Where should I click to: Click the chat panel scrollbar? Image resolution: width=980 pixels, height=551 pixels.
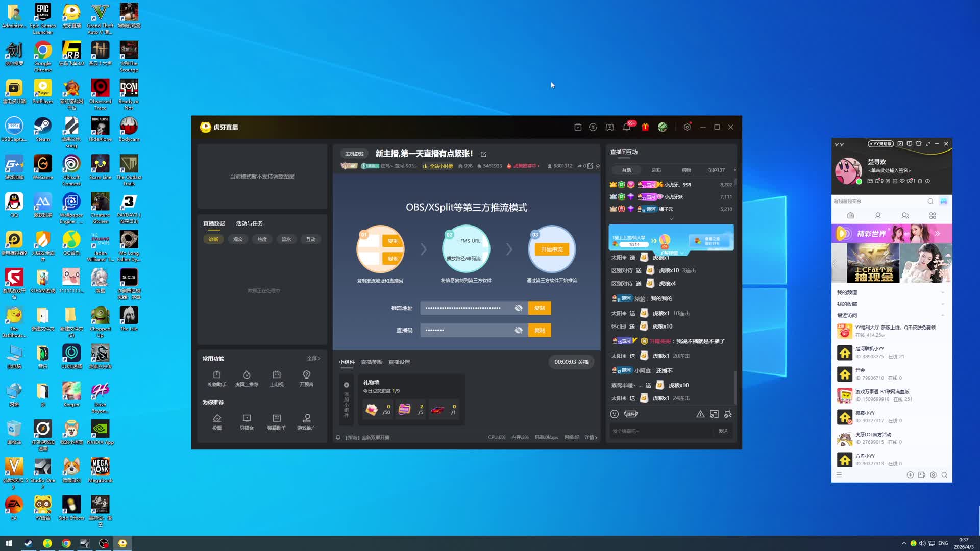[x=735, y=388]
